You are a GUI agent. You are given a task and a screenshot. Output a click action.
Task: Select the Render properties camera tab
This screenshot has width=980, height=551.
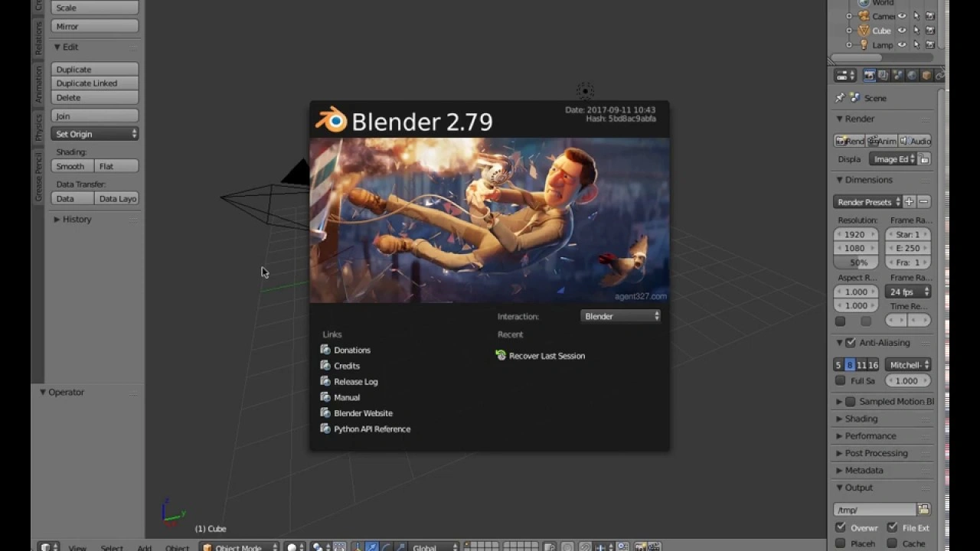(x=871, y=75)
